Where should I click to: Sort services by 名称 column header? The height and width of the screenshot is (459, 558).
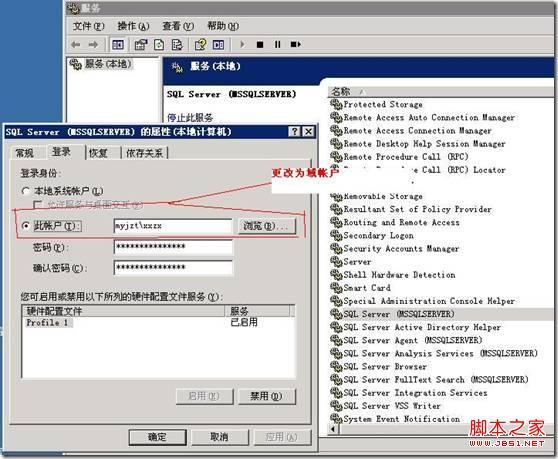440,91
